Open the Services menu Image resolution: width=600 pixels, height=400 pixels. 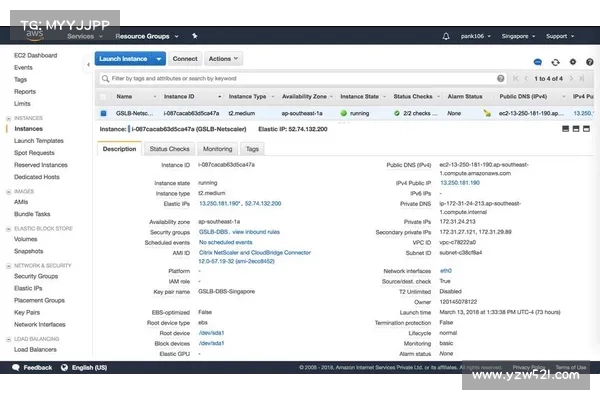pyautogui.click(x=85, y=36)
